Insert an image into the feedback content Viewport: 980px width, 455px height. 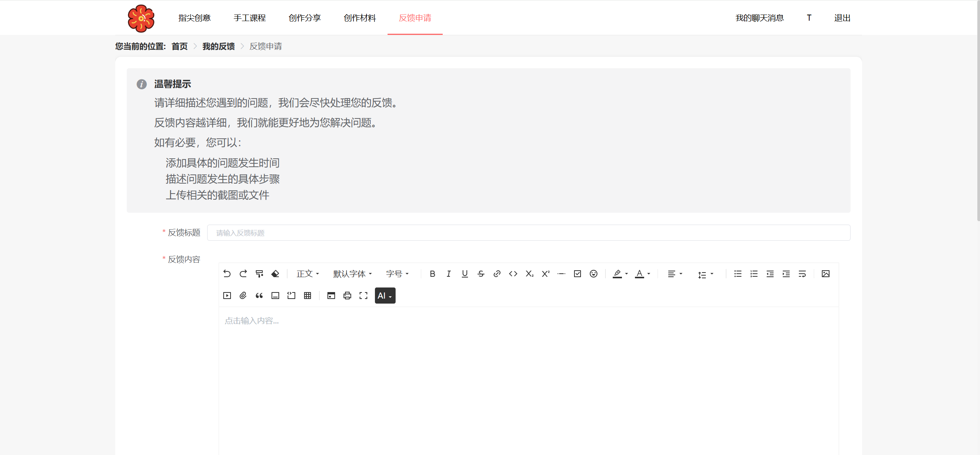pos(826,274)
